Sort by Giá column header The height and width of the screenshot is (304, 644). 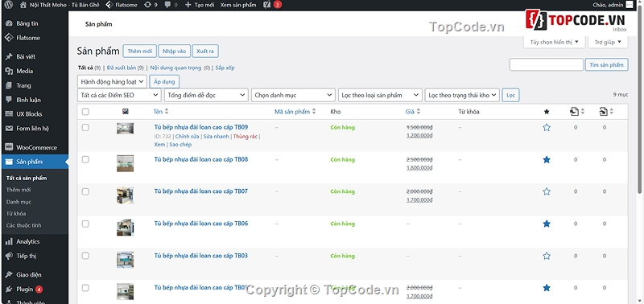[x=413, y=112]
